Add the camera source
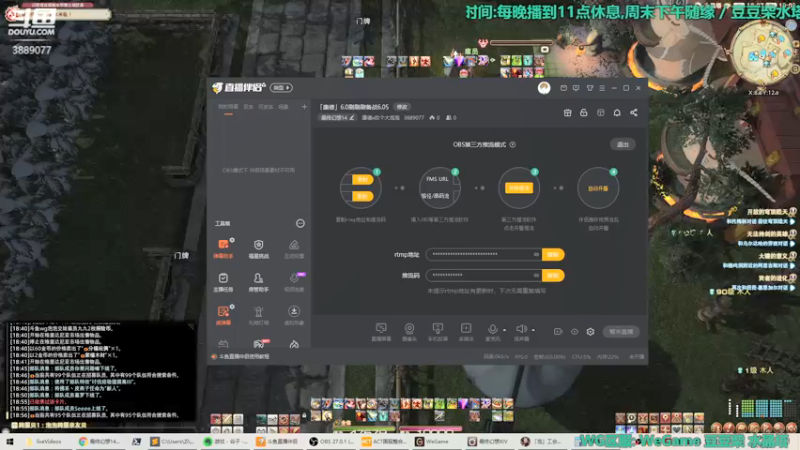This screenshot has width=800, height=450. click(x=409, y=332)
